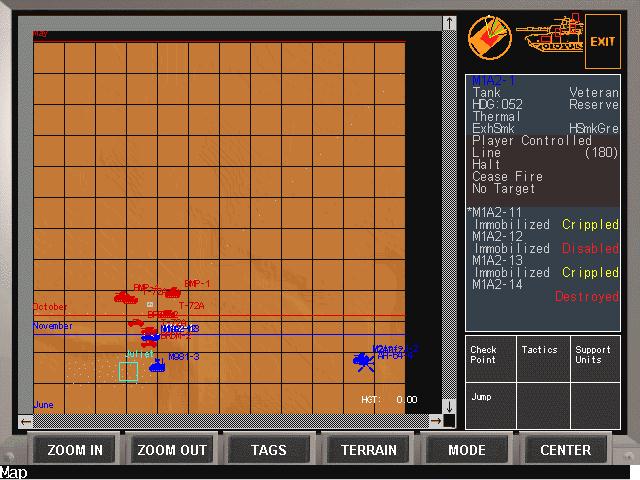Click the map scroll down arrow

tap(449, 407)
